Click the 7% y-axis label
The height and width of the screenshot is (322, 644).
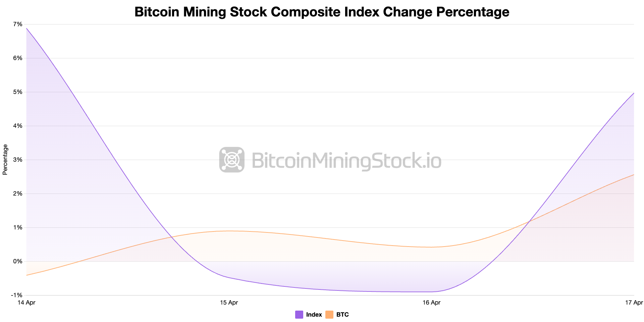click(x=18, y=24)
